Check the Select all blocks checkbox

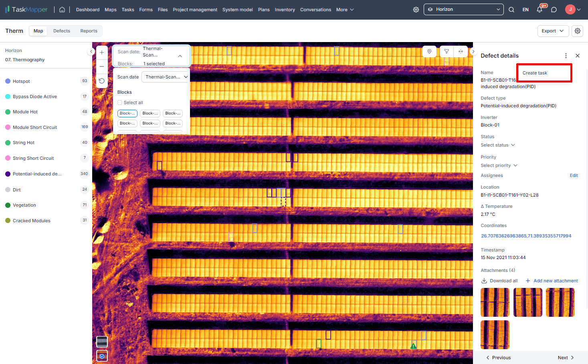[x=120, y=103]
